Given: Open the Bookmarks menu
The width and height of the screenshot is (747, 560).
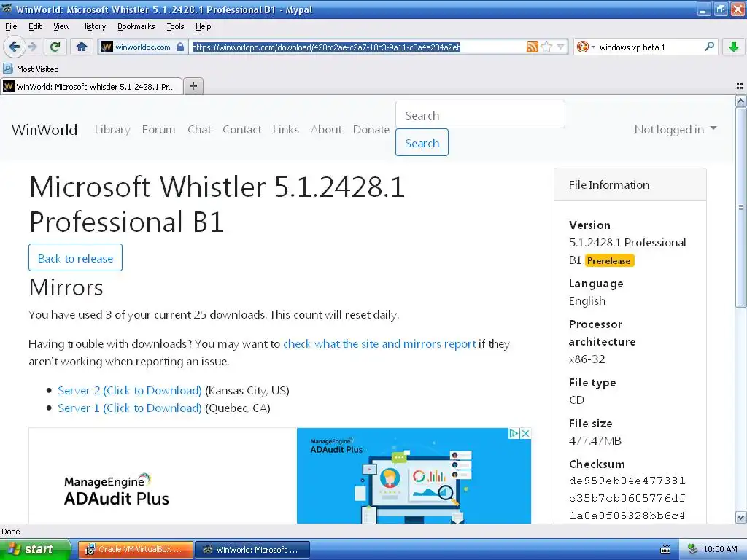Looking at the screenshot, I should point(136,26).
